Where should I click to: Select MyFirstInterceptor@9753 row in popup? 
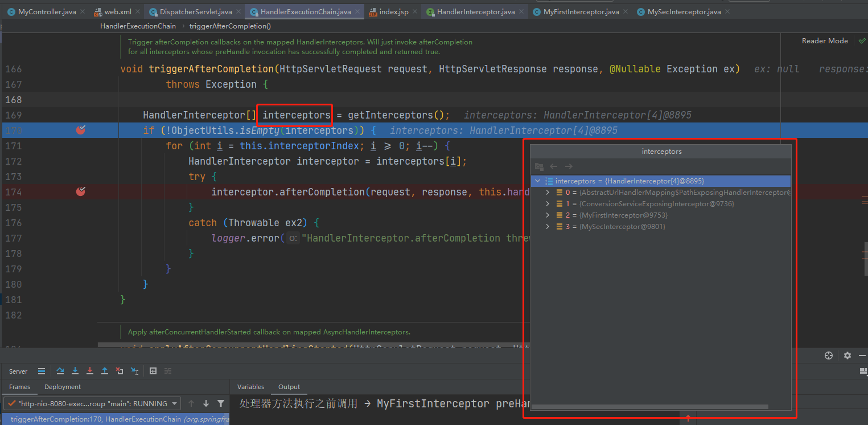[x=660, y=215]
